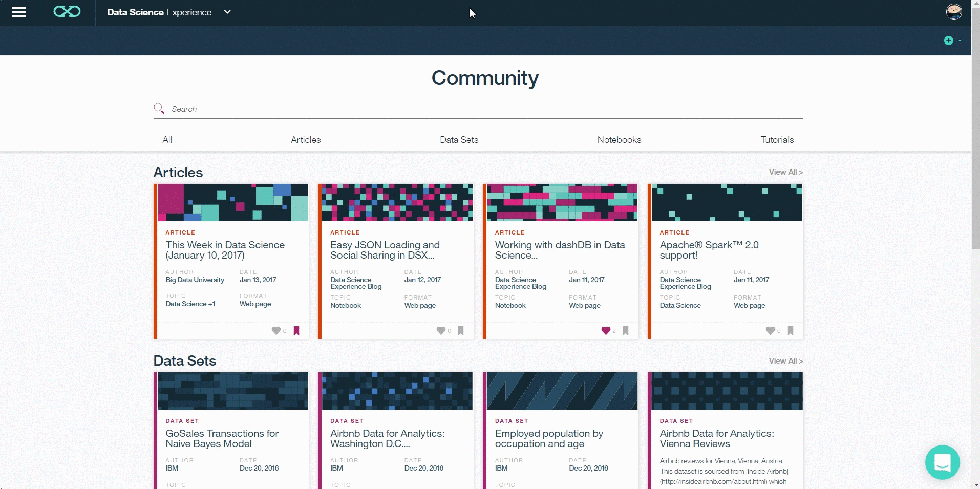This screenshot has width=980, height=489.
Task: Click the Jan 13, 2017 date
Action: point(258,280)
